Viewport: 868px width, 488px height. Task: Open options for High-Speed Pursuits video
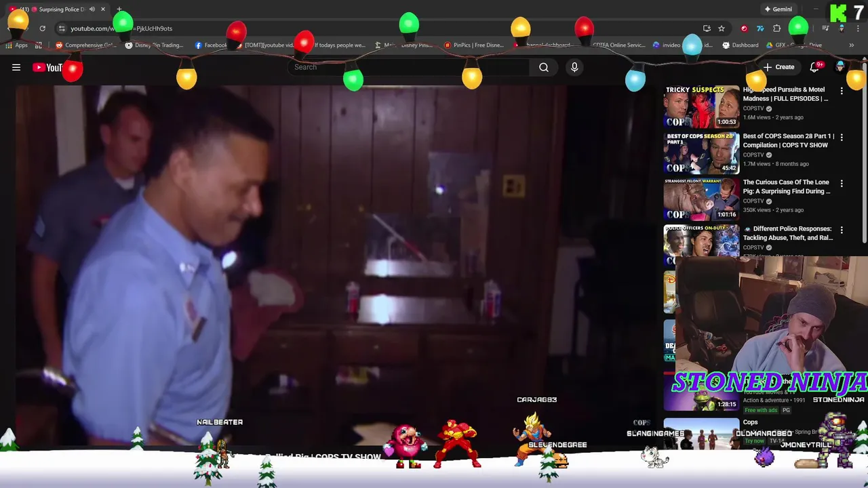point(842,91)
